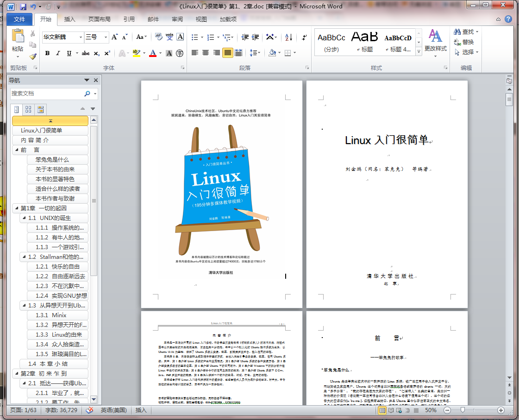
Task: Switch to the 视图 View tab
Action: [x=201, y=19]
